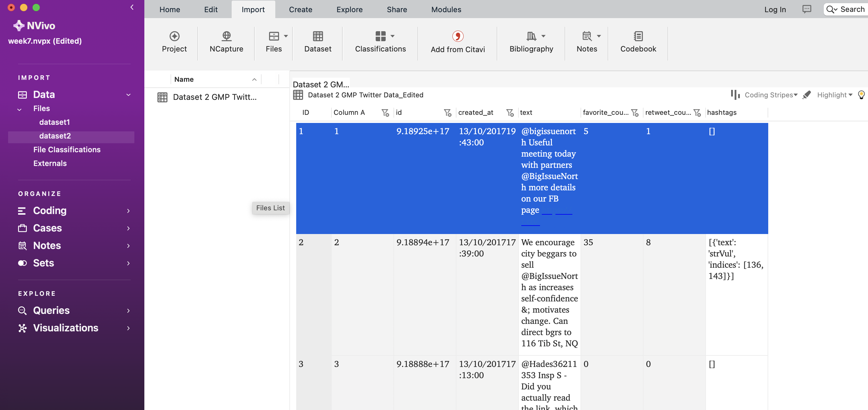Viewport: 868px width, 410px height.
Task: Open the NCapture import tool
Action: pos(226,37)
